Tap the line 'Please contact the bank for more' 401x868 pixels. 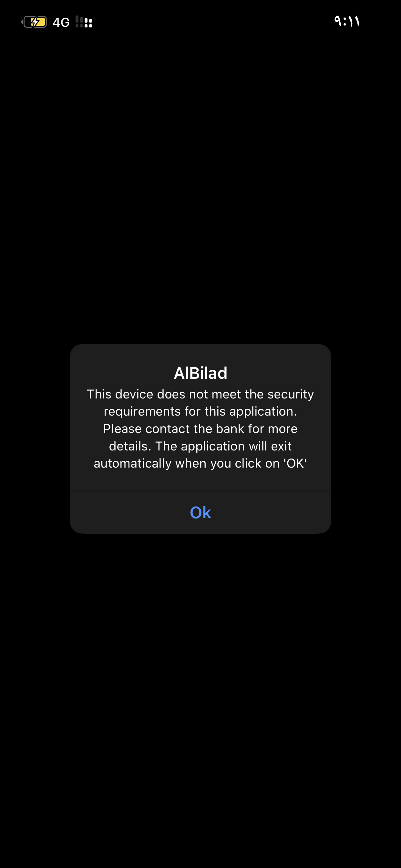[x=200, y=429]
